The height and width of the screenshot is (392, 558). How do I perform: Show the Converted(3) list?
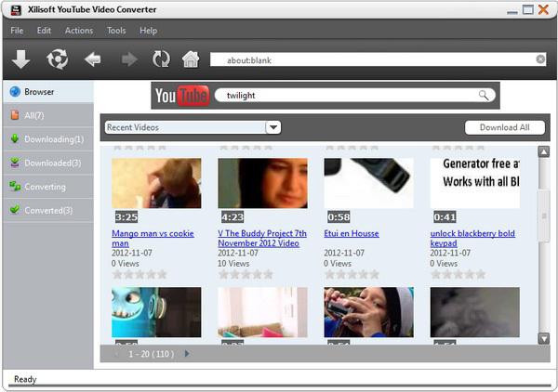point(48,210)
